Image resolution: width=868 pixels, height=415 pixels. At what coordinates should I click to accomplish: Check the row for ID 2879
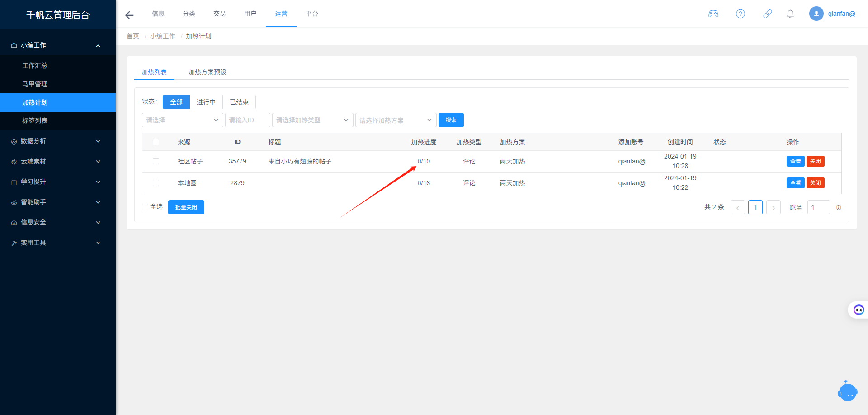tap(156, 183)
